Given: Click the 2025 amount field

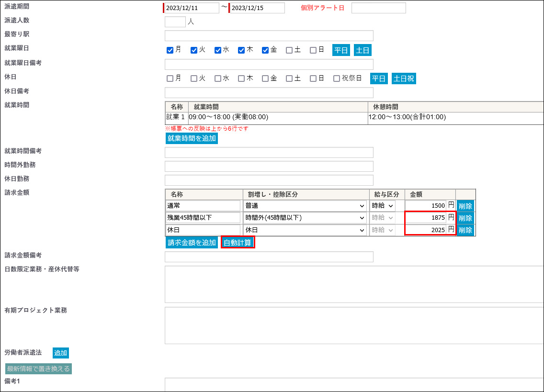Looking at the screenshot, I should (x=426, y=230).
